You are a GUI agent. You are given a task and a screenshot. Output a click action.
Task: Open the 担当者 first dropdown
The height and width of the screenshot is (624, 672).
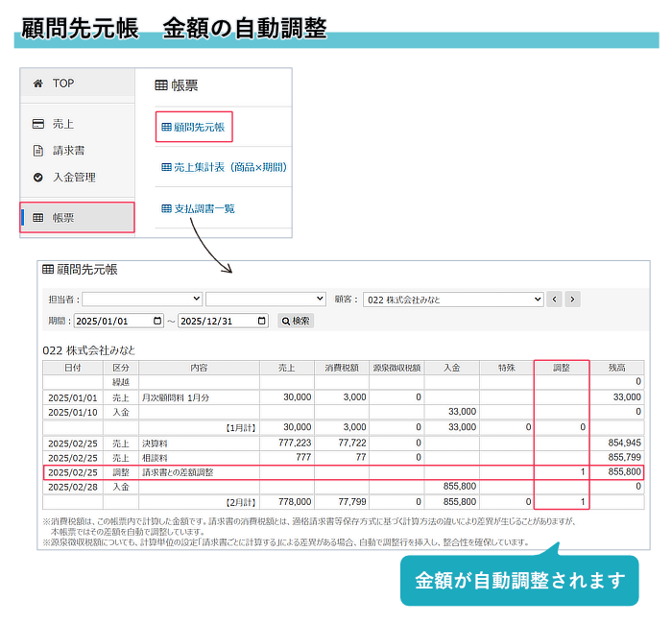point(142,299)
